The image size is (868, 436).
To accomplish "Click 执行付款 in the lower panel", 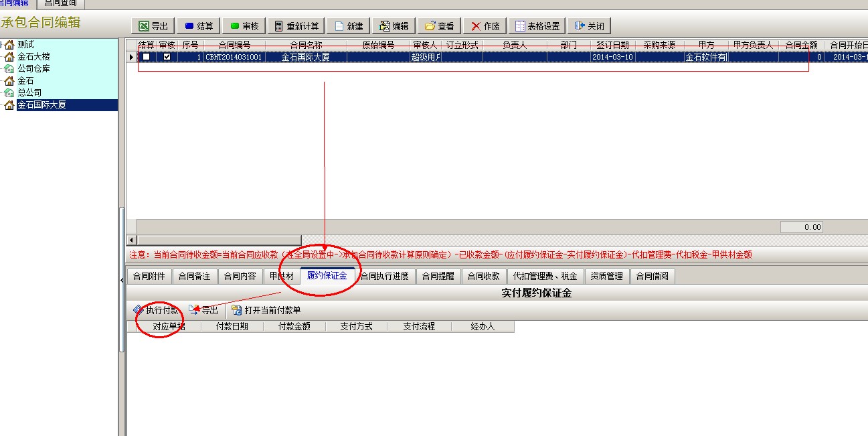I will 156,310.
